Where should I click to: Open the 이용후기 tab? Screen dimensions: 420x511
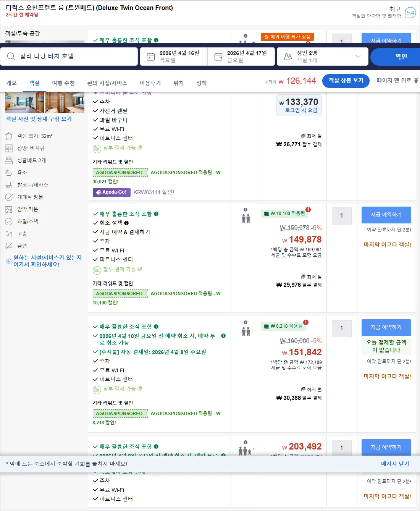tap(150, 83)
